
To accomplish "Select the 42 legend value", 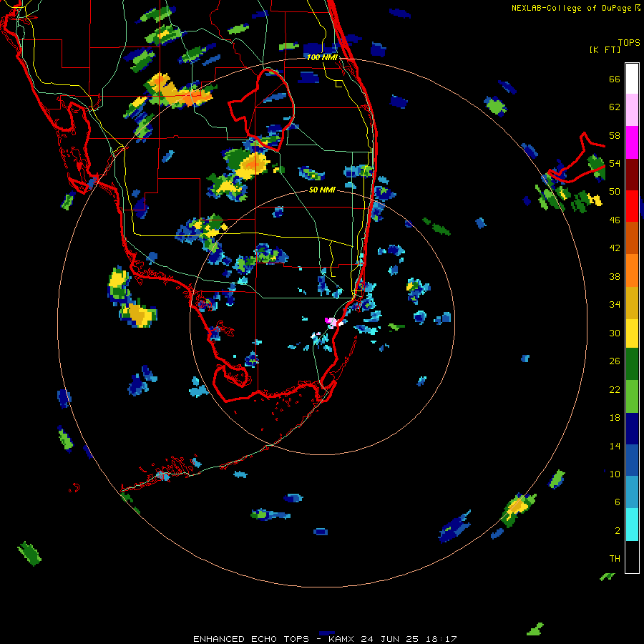I will coord(615,248).
